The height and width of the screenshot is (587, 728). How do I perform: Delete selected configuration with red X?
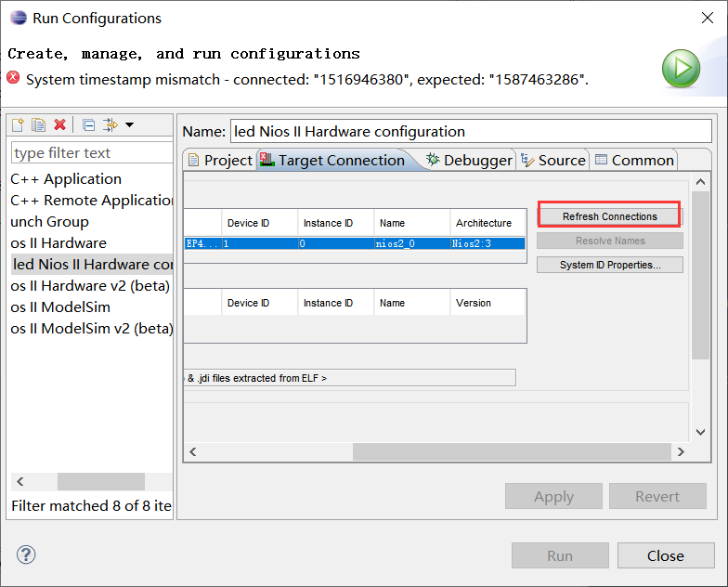[60, 125]
